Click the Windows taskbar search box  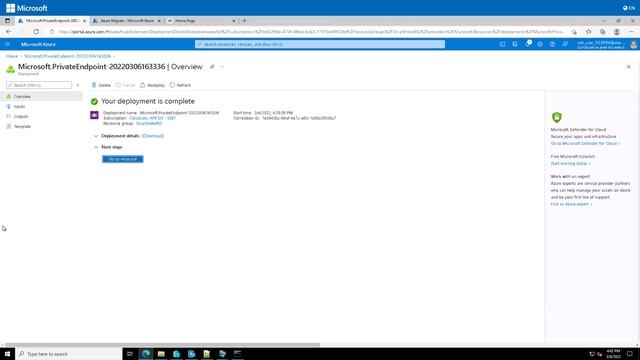69,354
